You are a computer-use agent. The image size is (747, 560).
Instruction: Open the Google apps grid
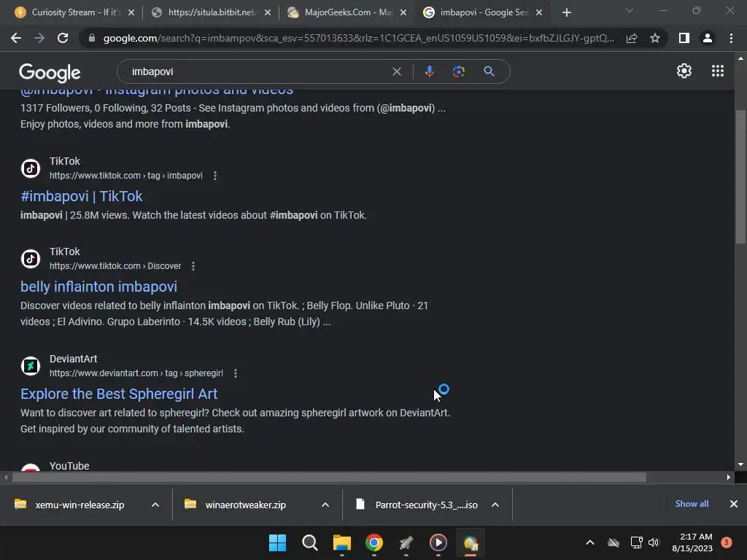click(718, 71)
